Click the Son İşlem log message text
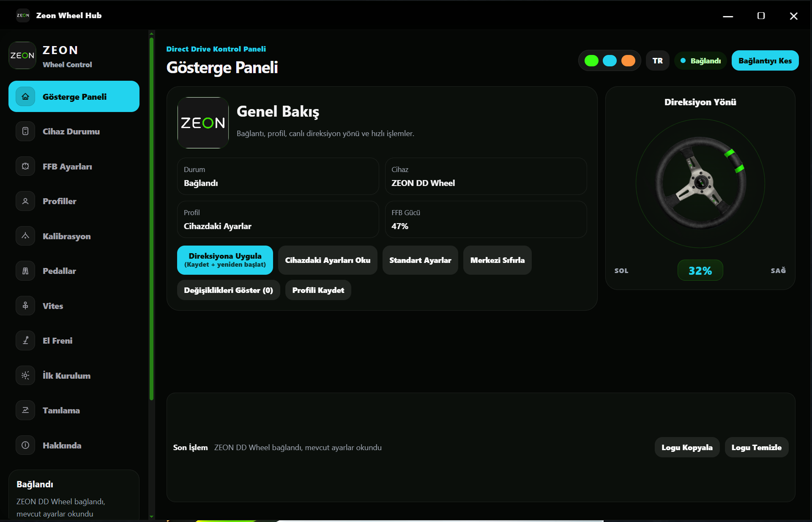812x522 pixels. 298,447
